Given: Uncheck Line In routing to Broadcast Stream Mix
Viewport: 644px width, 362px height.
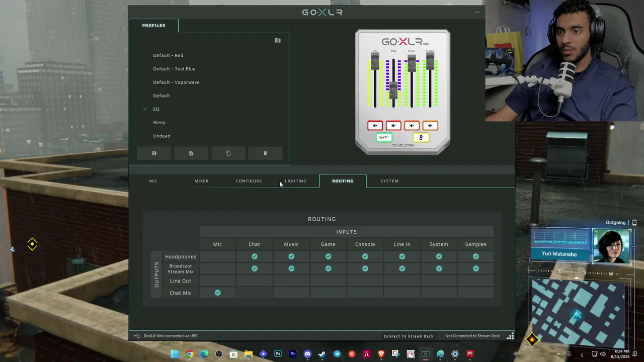Looking at the screenshot, I should click(x=402, y=268).
